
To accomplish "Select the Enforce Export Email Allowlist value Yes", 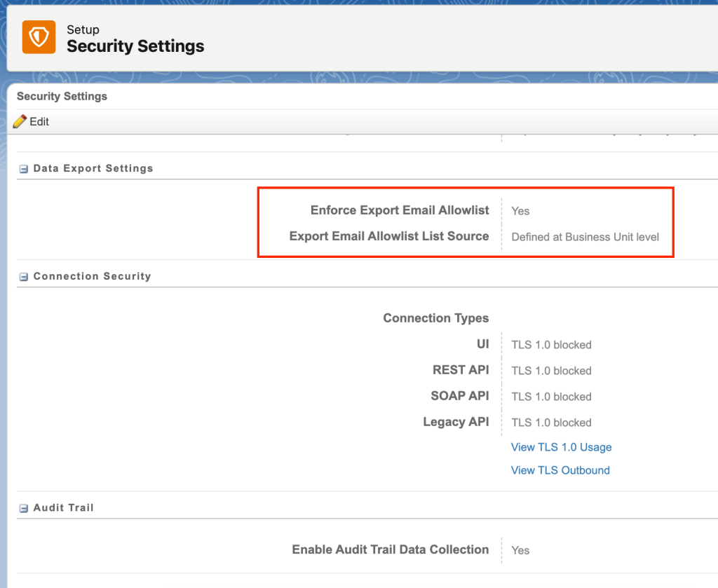I will tap(520, 210).
